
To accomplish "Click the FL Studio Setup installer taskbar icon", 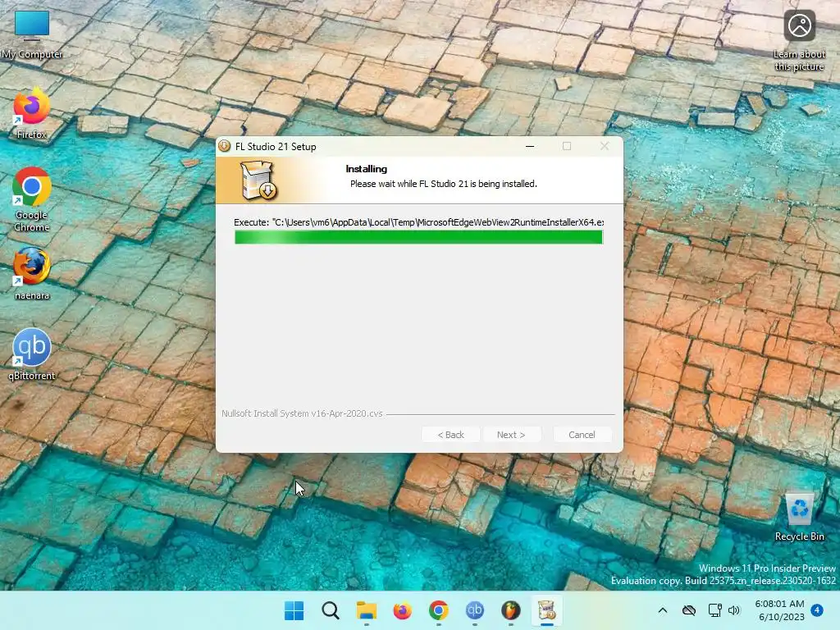I will (546, 610).
